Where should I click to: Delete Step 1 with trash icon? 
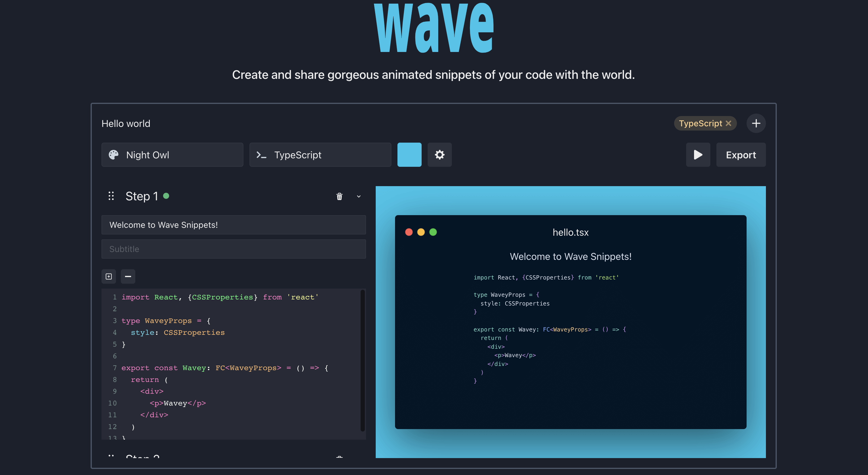tap(339, 196)
